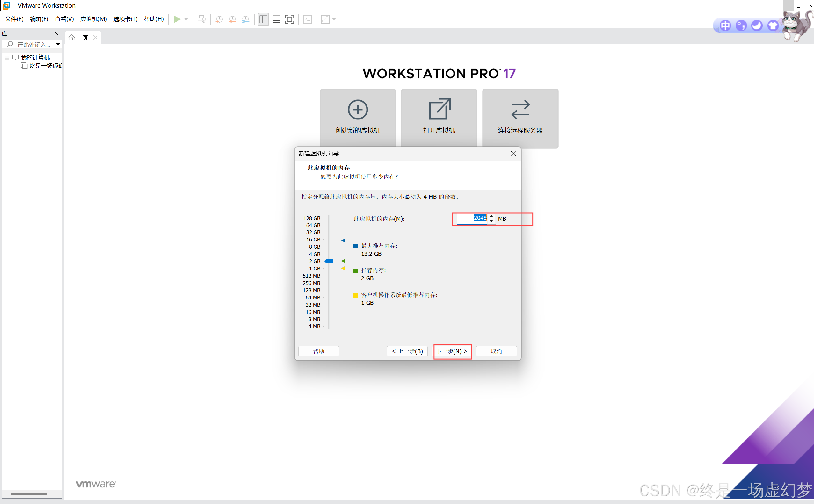This screenshot has width=814, height=504.
Task: Click the console view terminal icon
Action: point(308,19)
